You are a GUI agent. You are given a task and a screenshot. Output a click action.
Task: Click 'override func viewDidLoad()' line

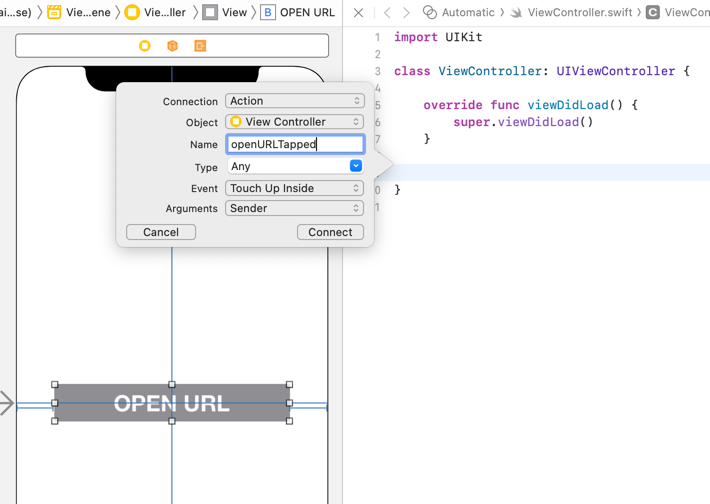point(530,105)
